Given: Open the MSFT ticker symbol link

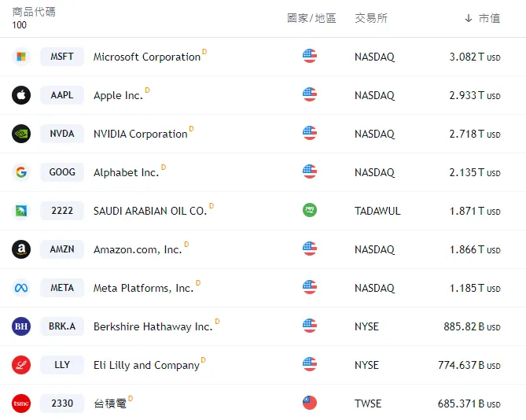Looking at the screenshot, I should coord(62,57).
